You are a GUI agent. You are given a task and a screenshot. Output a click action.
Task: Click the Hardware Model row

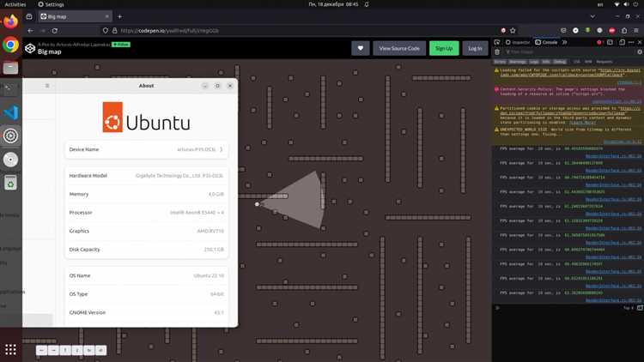pos(146,176)
